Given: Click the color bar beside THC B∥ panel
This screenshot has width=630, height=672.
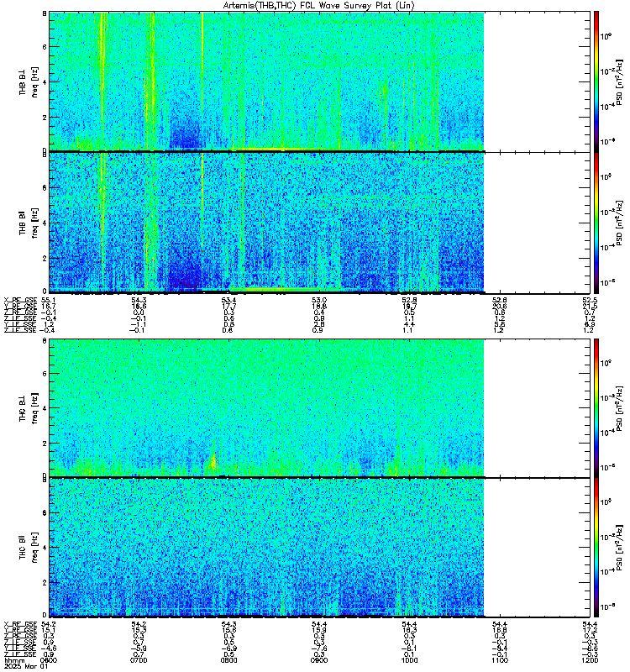Looking at the screenshot, I should 596,548.
